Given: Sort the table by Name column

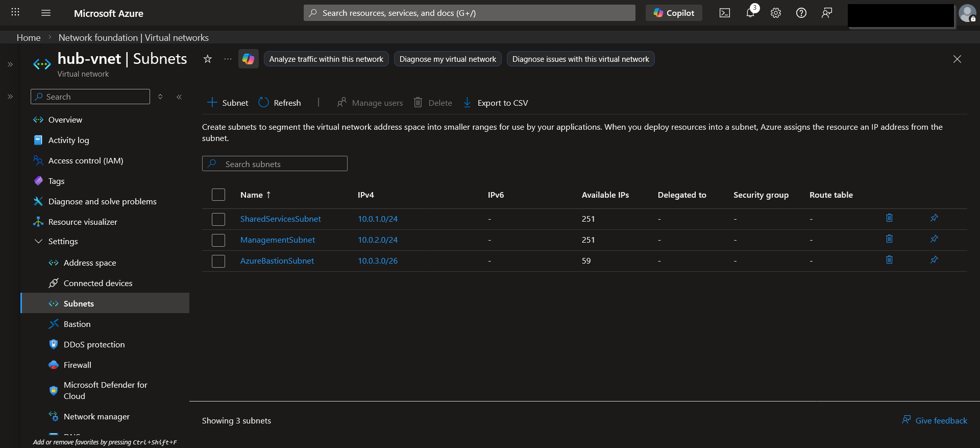Looking at the screenshot, I should [x=256, y=195].
